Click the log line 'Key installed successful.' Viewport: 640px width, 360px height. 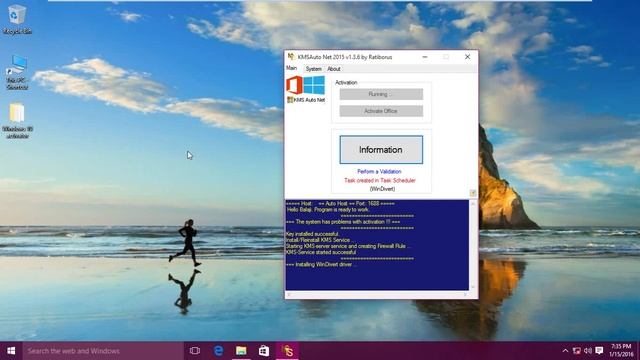(312, 234)
